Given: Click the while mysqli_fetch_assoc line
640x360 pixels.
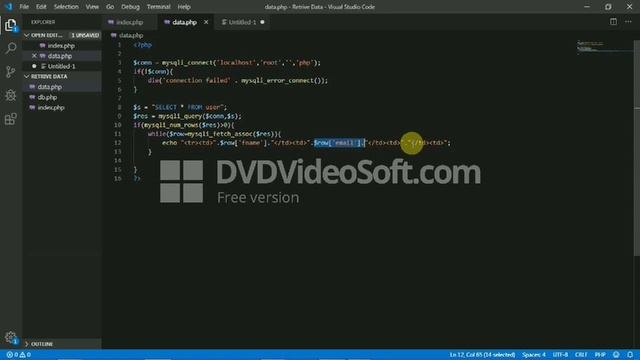Looking at the screenshot, I should 214,134.
